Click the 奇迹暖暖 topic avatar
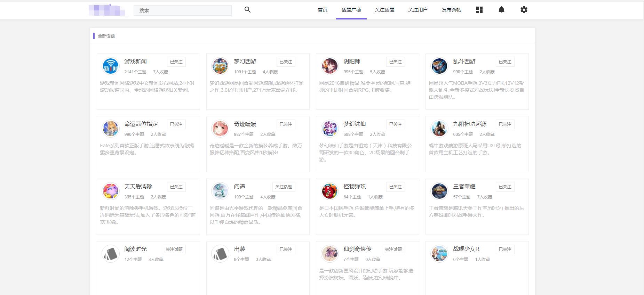 [220, 129]
